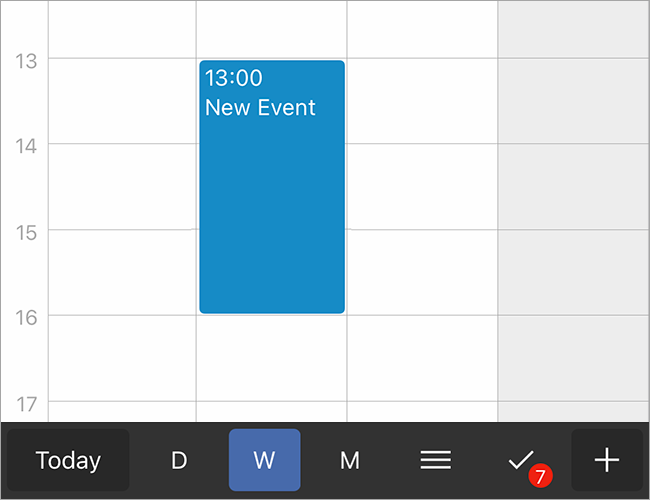Screen dimensions: 650x500
Task: Open the tasks checkmark icon
Action: coord(520,460)
